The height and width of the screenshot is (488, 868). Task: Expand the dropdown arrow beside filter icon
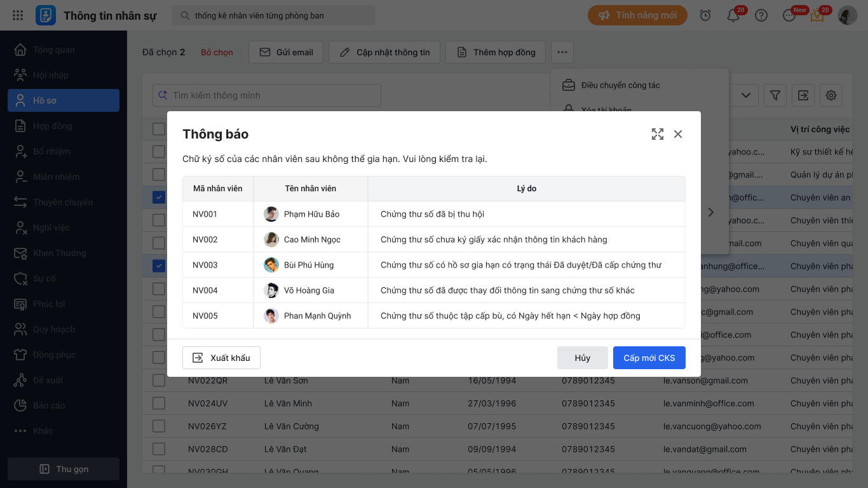(x=746, y=95)
